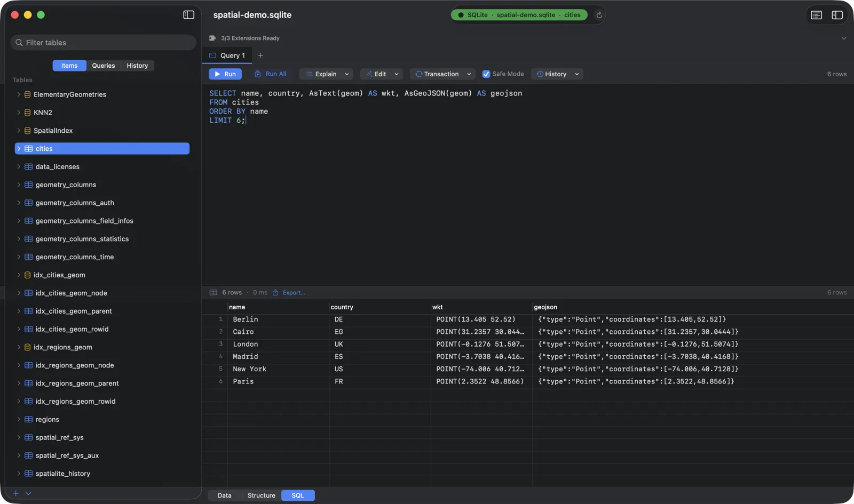Toggle the right sidebar panel icon
The image size is (854, 504).
coord(837,15)
